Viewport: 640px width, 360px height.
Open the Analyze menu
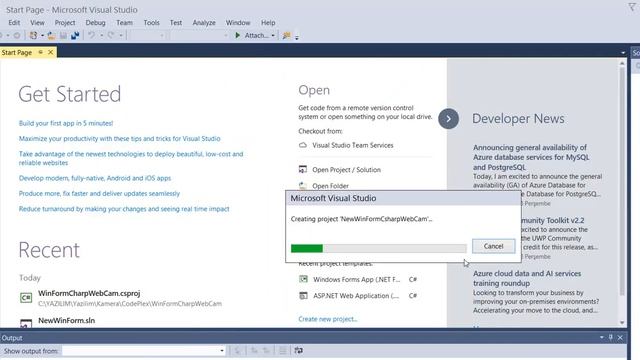click(204, 23)
